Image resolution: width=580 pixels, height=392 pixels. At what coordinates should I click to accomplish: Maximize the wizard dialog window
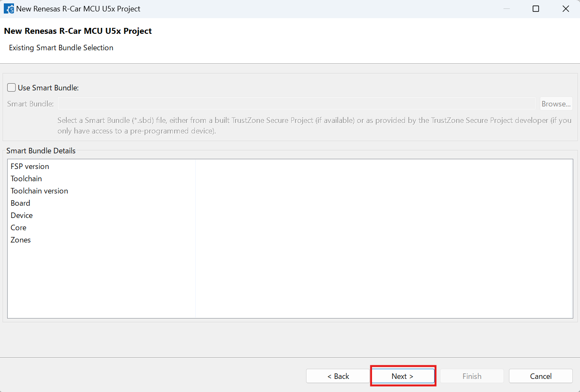tap(536, 9)
